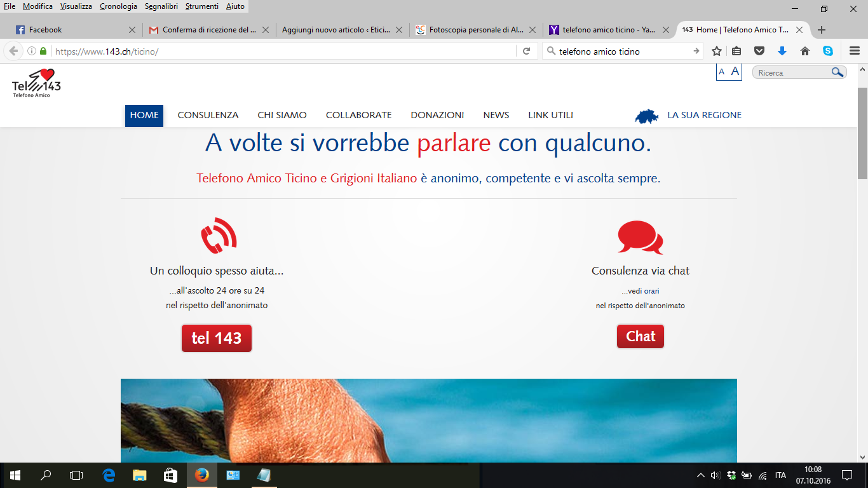
Task: Click the page vertical scrollbar thumb
Action: point(862,133)
